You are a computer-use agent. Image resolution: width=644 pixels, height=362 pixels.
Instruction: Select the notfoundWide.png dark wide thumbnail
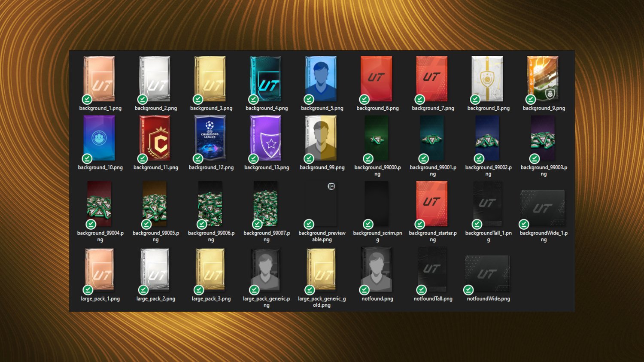(x=487, y=274)
